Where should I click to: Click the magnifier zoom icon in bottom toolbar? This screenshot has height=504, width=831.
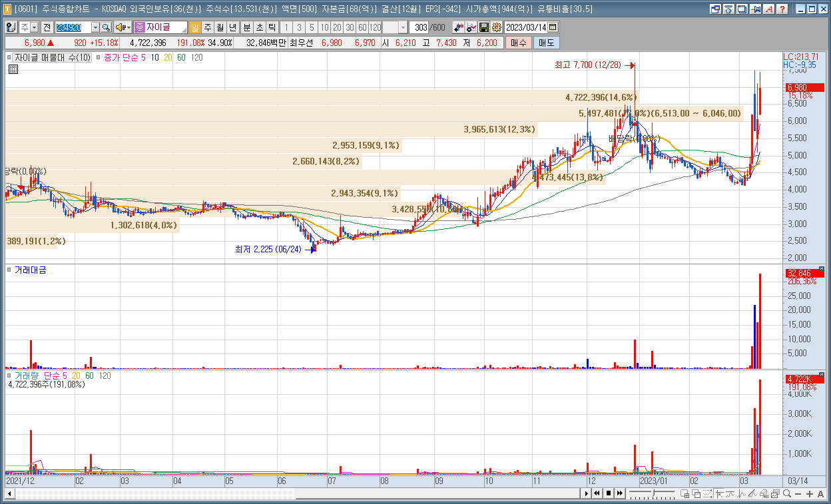787,493
